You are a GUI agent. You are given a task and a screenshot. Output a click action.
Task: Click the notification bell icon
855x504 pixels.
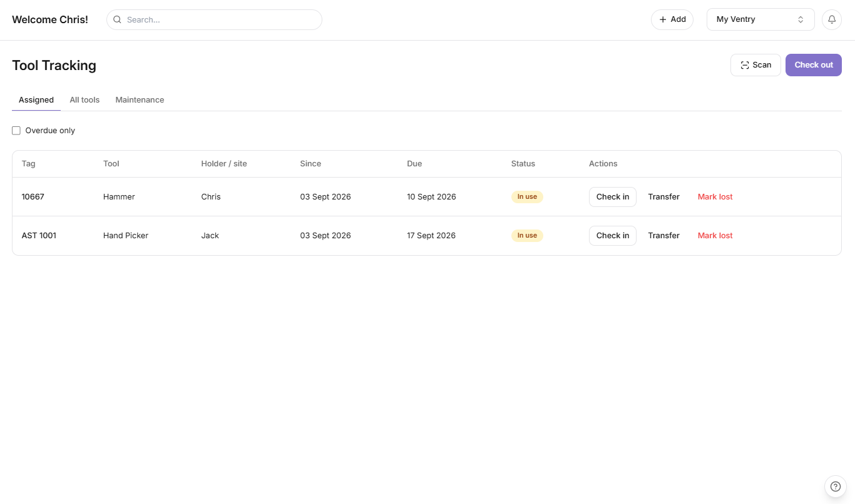tap(832, 19)
